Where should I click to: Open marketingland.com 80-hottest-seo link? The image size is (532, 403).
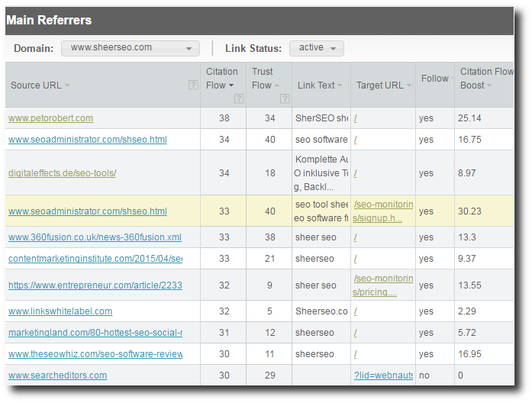(x=95, y=333)
